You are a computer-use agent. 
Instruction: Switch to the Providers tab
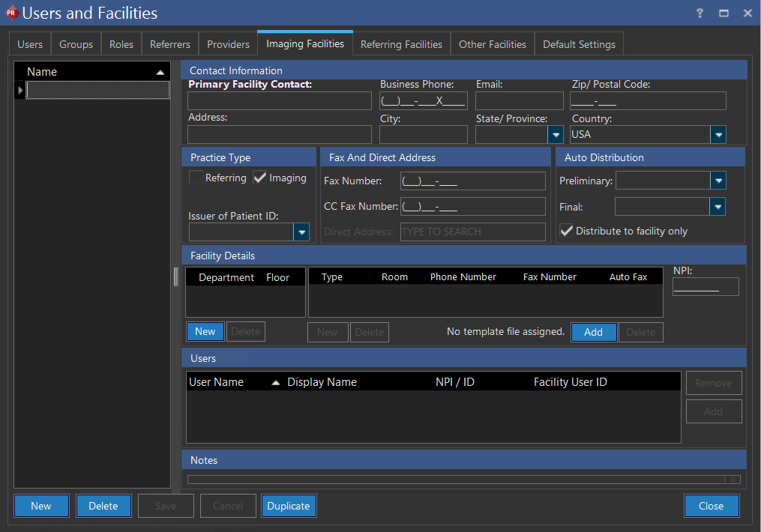click(x=228, y=44)
